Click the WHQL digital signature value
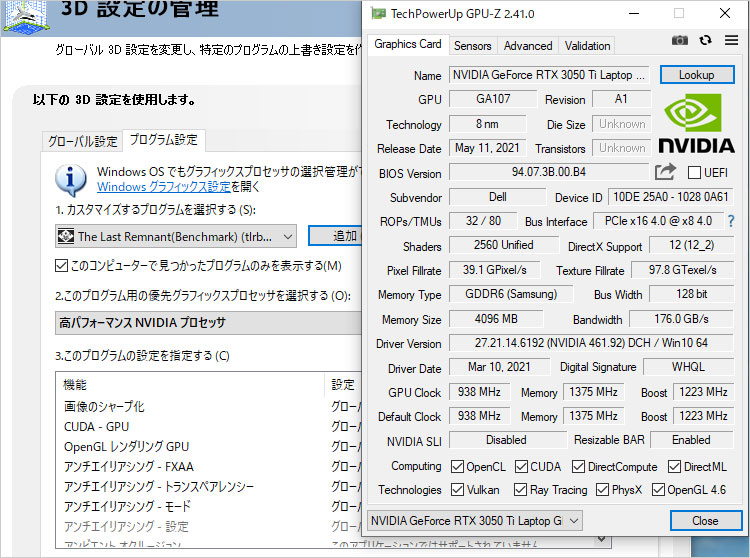 pos(688,367)
